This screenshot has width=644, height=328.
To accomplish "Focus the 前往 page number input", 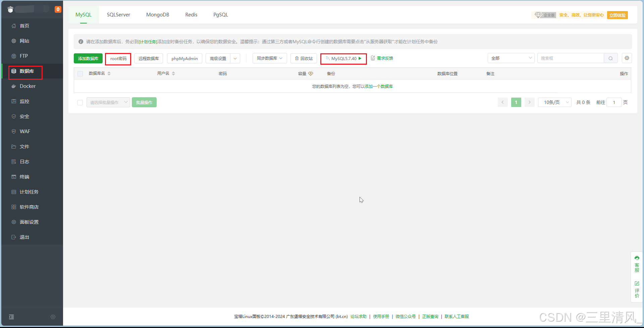I will click(614, 102).
